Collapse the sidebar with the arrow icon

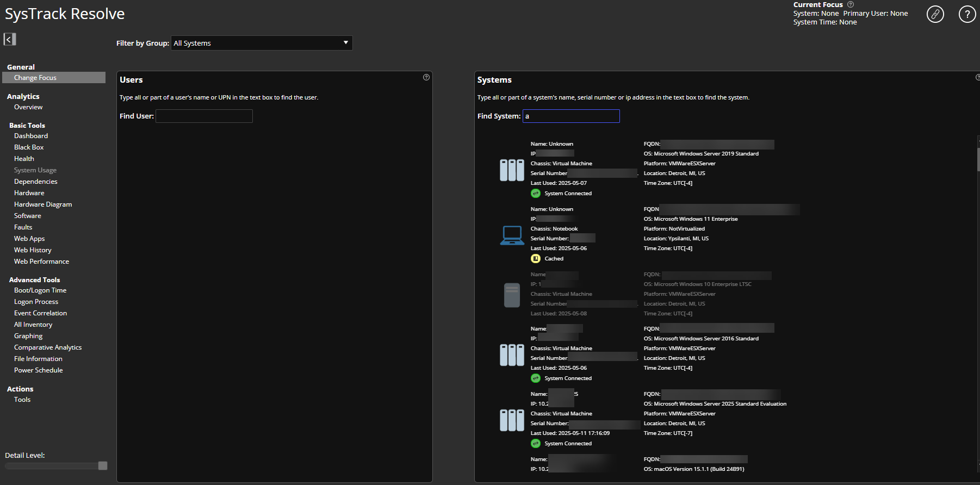point(9,39)
